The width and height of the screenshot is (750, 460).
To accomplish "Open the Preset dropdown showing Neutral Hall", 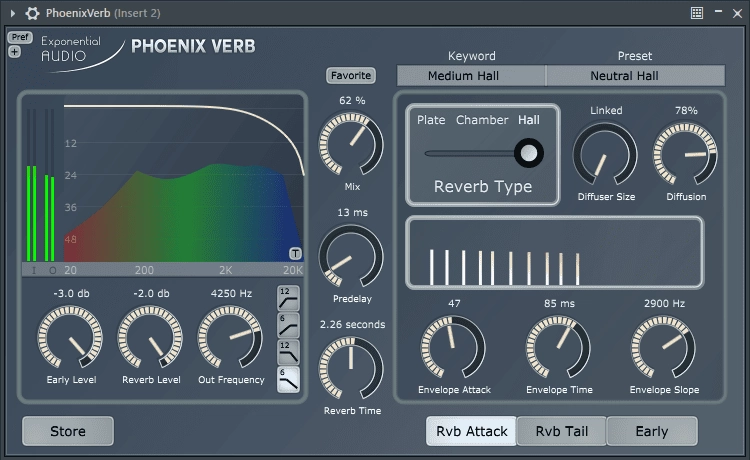I will coord(635,76).
